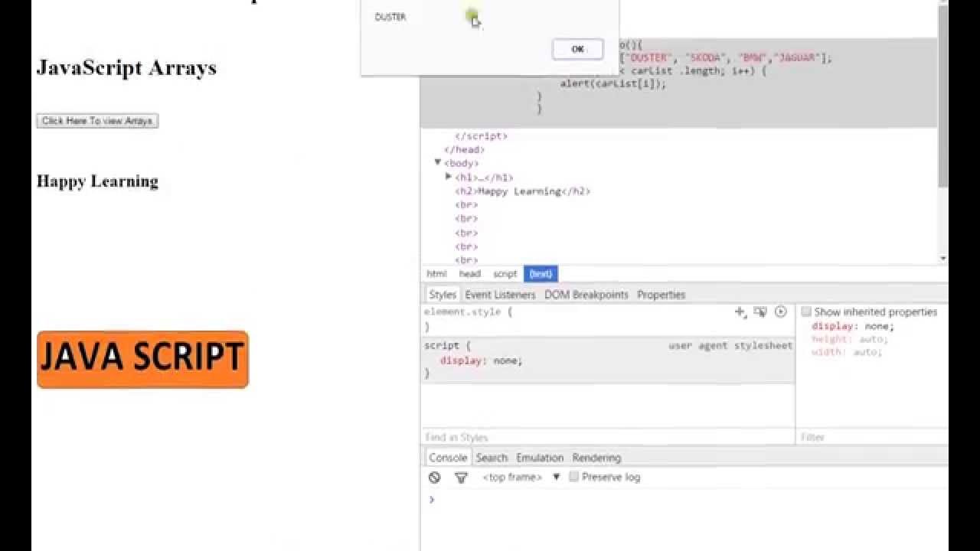Switch to the Styles tab

coord(443,295)
